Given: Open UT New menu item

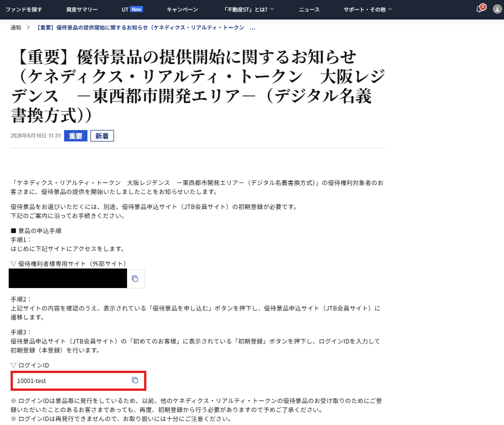Looking at the screenshot, I should pos(132,9).
